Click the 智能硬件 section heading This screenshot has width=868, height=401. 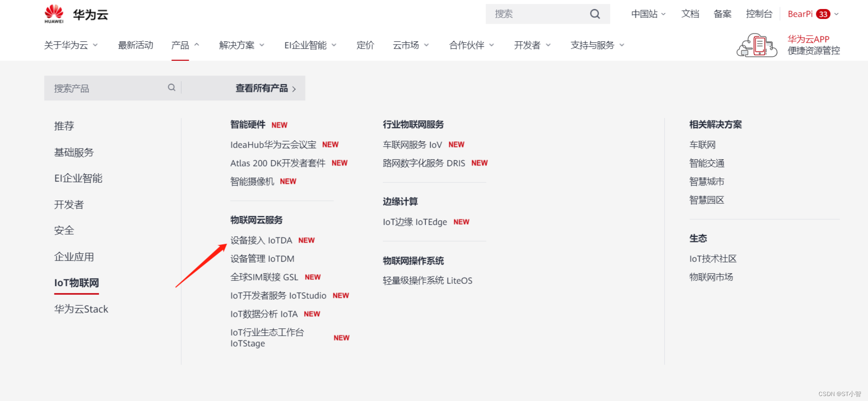pos(248,125)
